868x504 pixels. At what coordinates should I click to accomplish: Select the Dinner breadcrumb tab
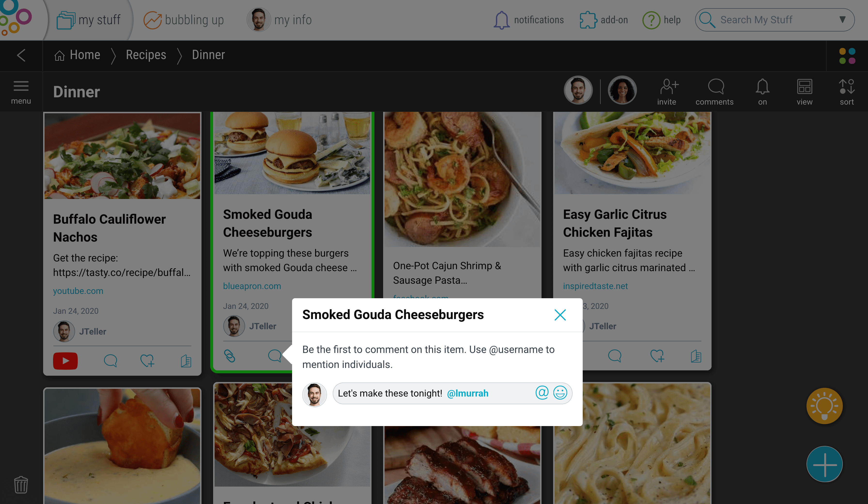[208, 55]
